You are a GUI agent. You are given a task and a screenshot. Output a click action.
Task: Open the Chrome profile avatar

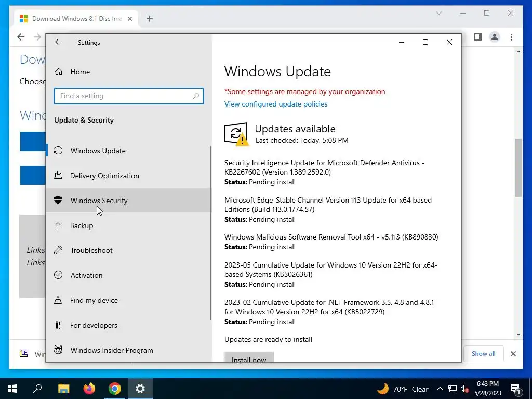[495, 37]
